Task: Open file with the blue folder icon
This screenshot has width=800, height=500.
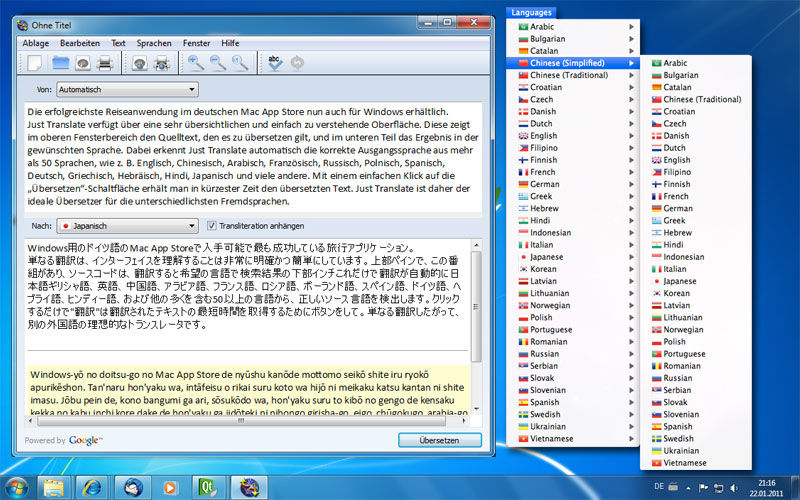Action: 61,63
